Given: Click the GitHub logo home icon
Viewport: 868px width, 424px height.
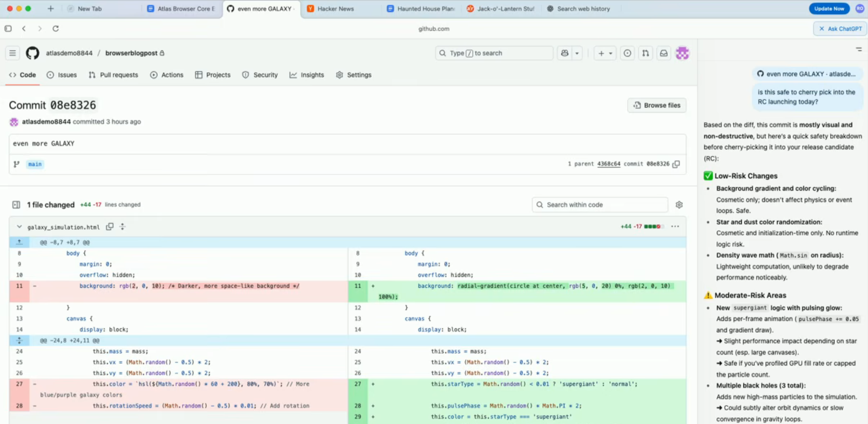Looking at the screenshot, I should 32,53.
